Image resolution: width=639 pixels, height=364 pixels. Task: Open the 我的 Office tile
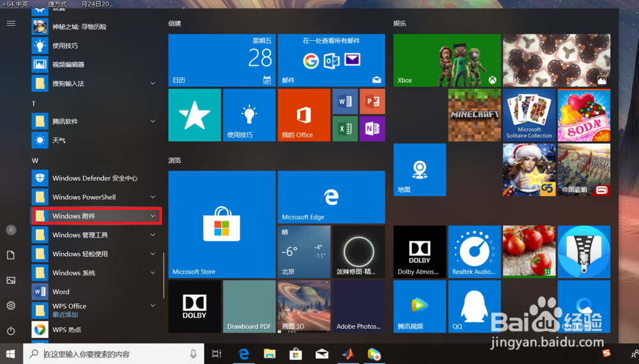tap(304, 115)
